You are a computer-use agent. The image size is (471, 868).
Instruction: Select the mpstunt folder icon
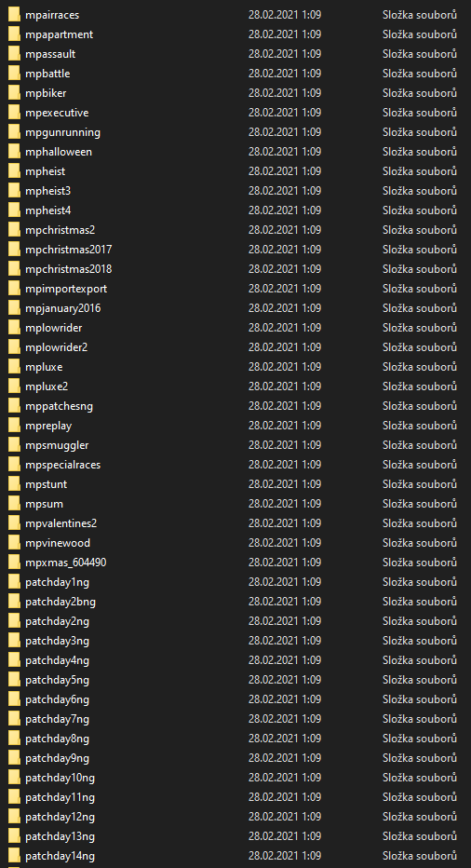(x=14, y=484)
